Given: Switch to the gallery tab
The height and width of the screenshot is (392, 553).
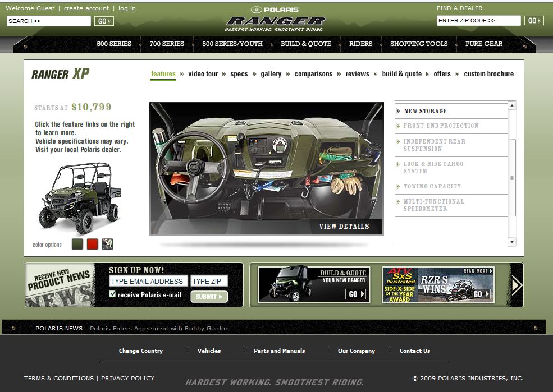Looking at the screenshot, I should (271, 74).
